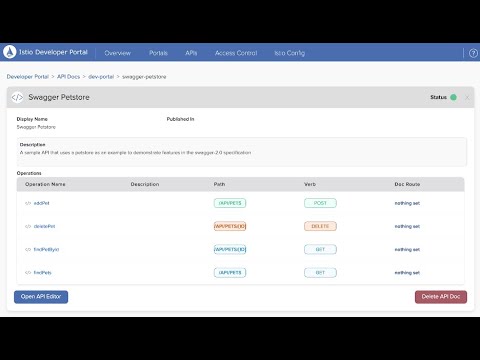
Task: Click the Published In label
Action: (x=180, y=119)
